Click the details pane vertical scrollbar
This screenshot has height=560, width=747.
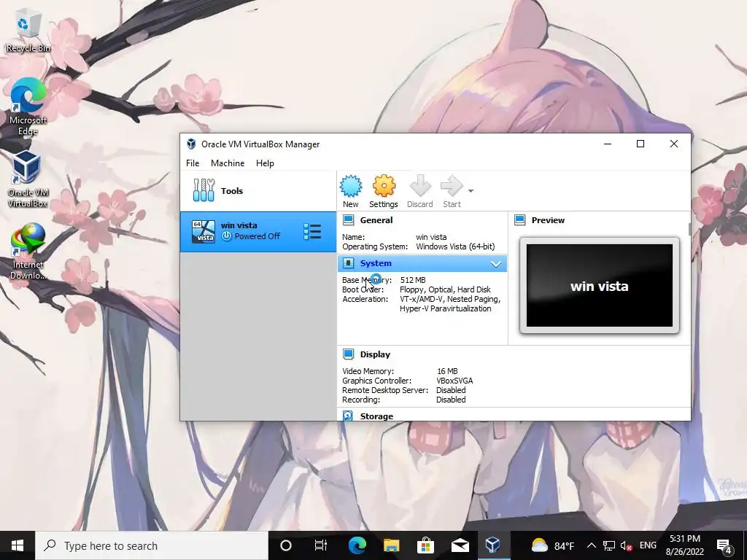coord(689,228)
